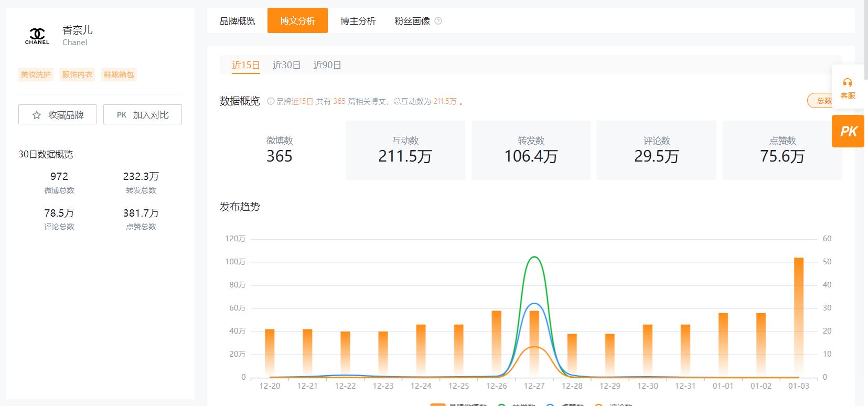The image size is (868, 406).
Task: Select the 互动数 211.5万 card
Action: 405,150
